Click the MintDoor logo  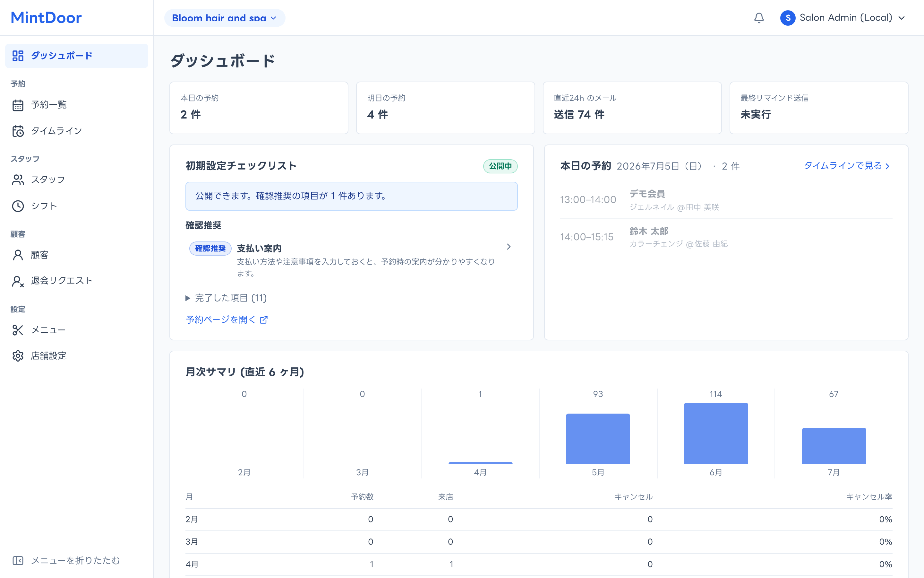46,18
